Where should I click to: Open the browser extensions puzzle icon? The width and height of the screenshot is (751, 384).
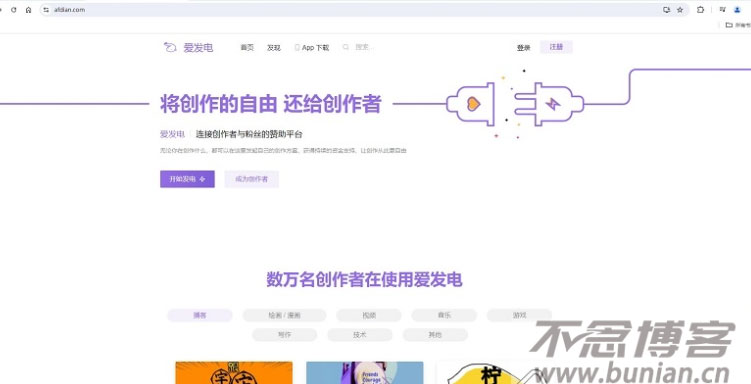click(700, 10)
